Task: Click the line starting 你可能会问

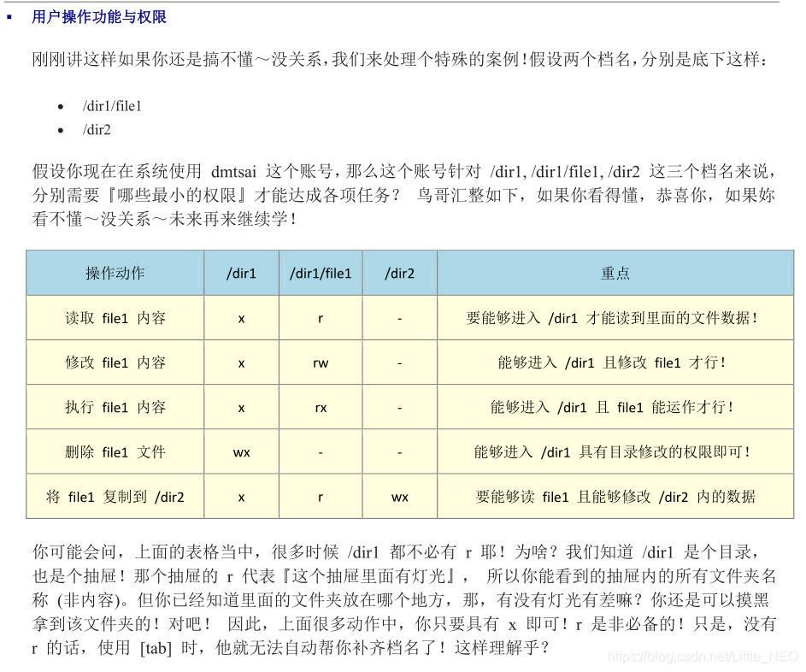Action: point(396,552)
